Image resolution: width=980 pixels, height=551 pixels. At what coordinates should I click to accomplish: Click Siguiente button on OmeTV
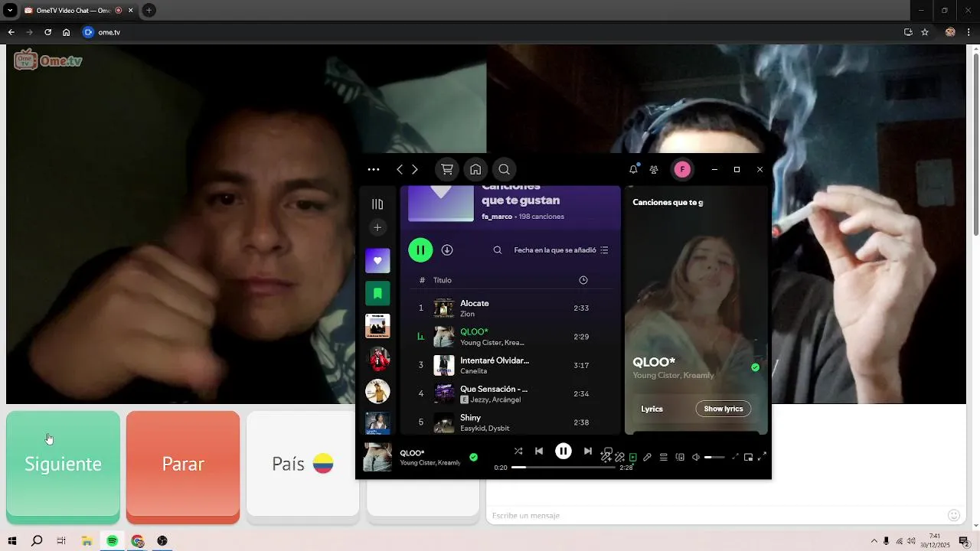click(x=63, y=466)
